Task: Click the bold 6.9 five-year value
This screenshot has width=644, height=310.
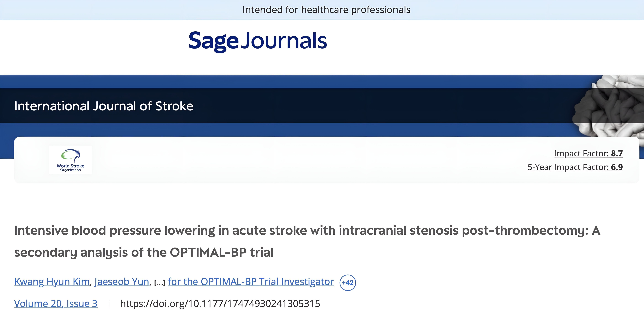Action: point(617,167)
